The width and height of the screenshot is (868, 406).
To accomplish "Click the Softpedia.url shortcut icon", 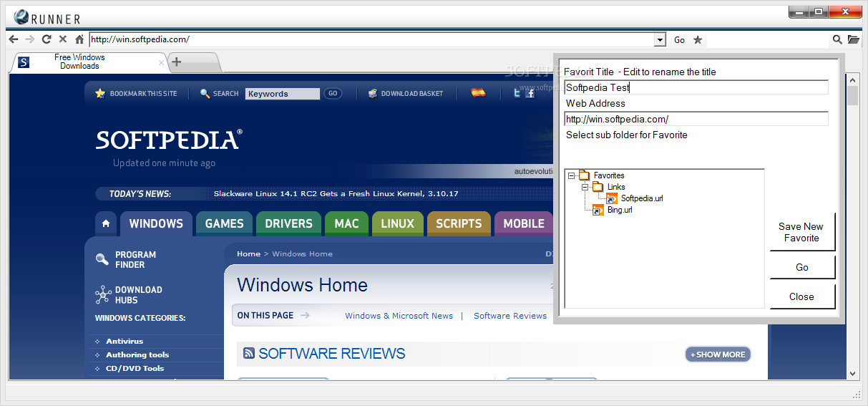I will click(612, 198).
